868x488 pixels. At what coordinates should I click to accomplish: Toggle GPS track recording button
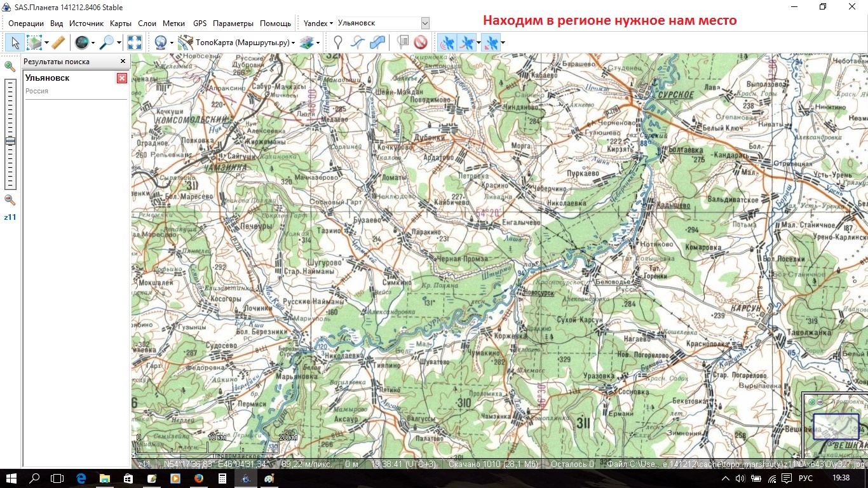(467, 43)
